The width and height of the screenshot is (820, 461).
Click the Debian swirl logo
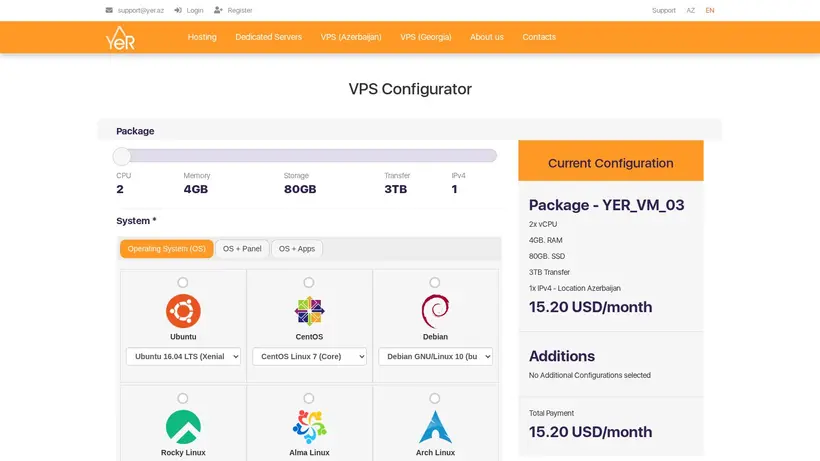[x=435, y=312]
